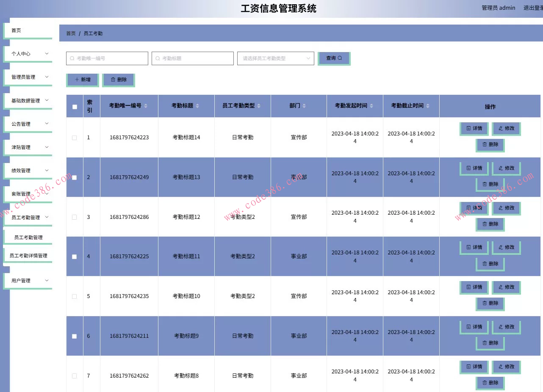Viewport: 543px width, 392px height.
Task: Click the trash icon for row 考勤标题12
Action: pos(485,224)
